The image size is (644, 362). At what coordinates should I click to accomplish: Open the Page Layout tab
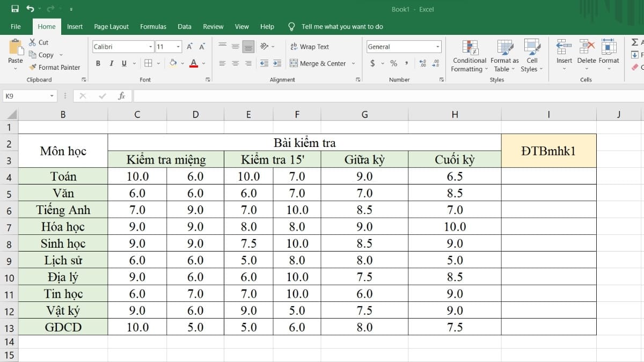pyautogui.click(x=111, y=26)
